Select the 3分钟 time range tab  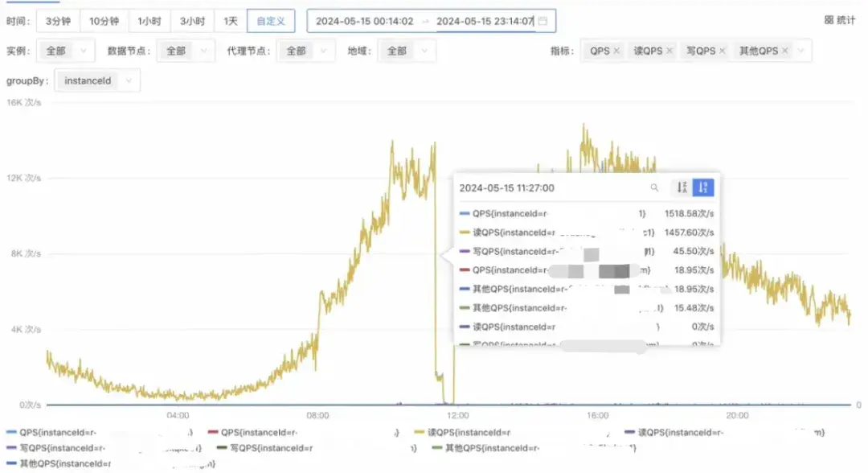click(58, 21)
